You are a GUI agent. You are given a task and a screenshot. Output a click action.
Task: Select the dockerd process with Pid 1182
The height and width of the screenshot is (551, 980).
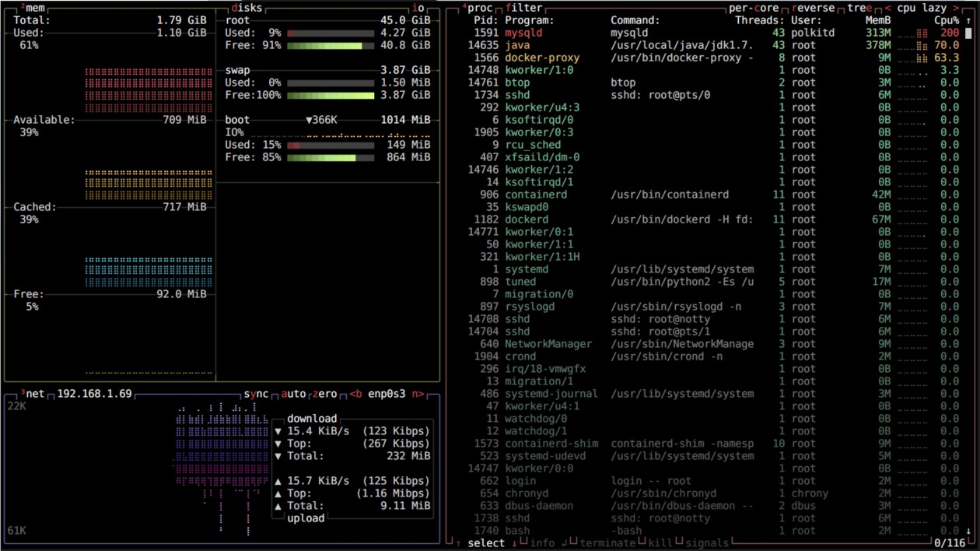click(x=713, y=219)
